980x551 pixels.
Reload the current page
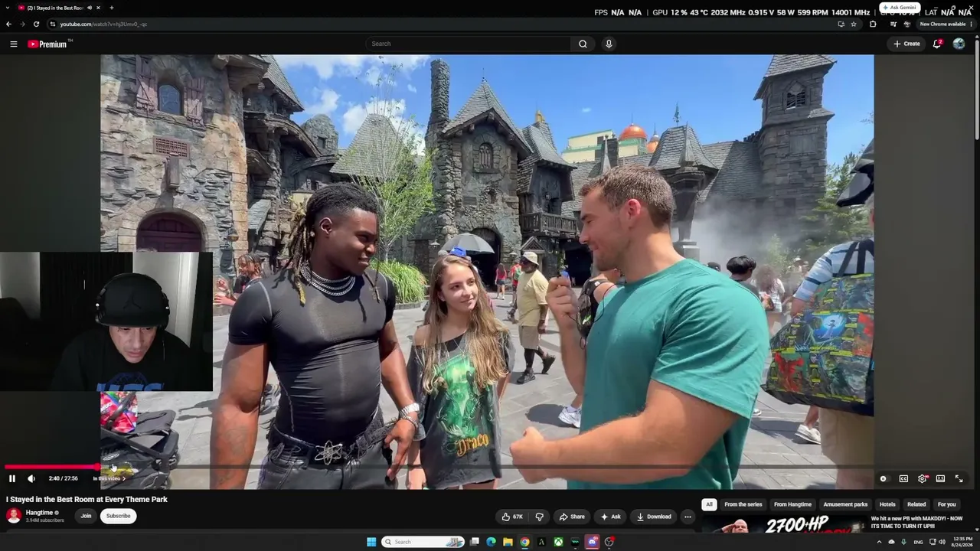pyautogui.click(x=36, y=24)
